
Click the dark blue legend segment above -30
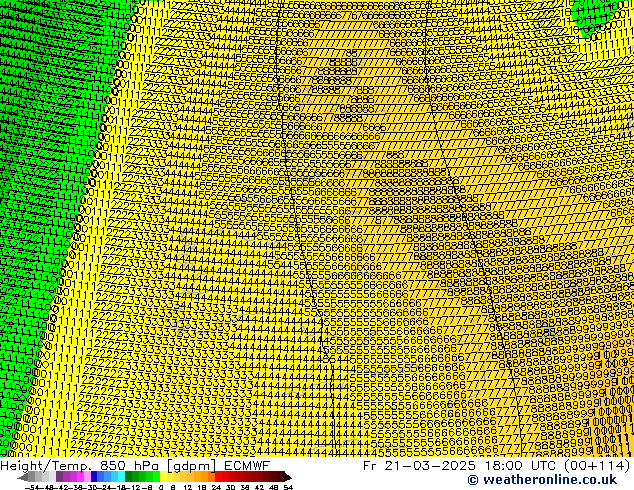(94, 477)
